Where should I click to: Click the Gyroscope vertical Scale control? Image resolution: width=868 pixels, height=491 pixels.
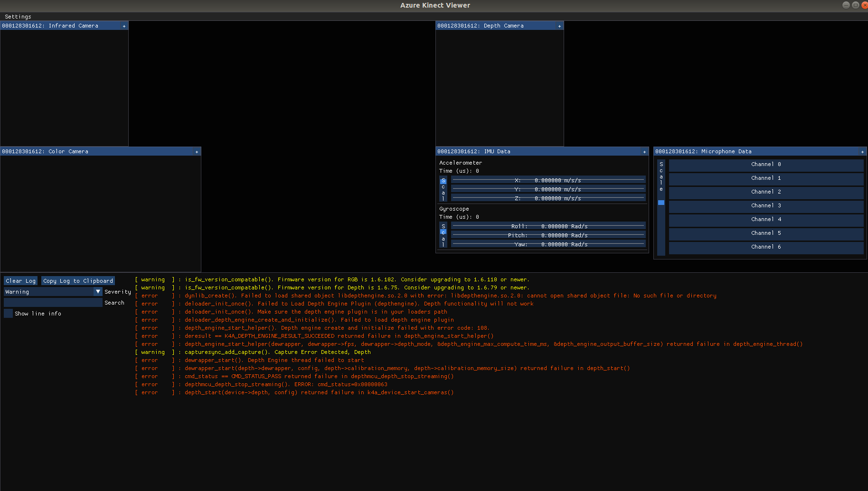tap(443, 235)
